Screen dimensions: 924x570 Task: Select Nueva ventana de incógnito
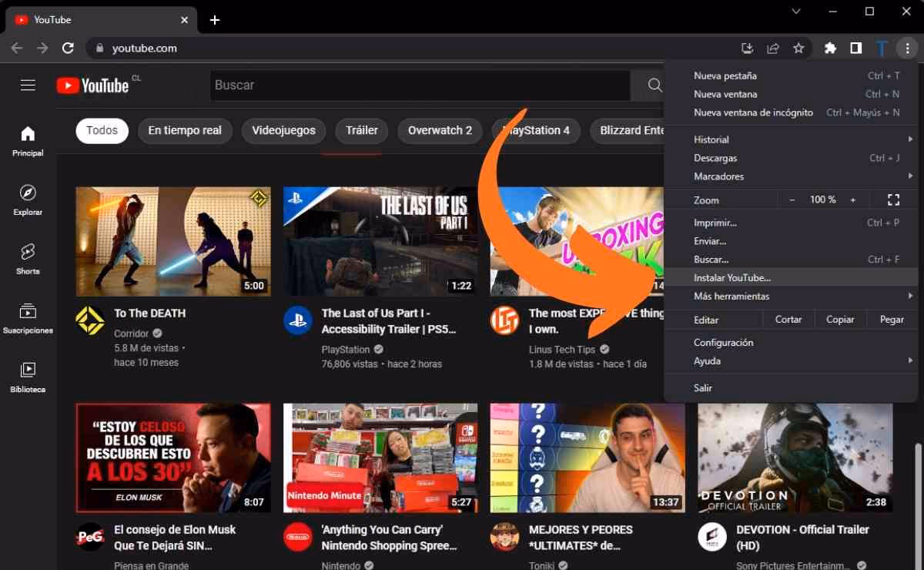(x=791, y=112)
